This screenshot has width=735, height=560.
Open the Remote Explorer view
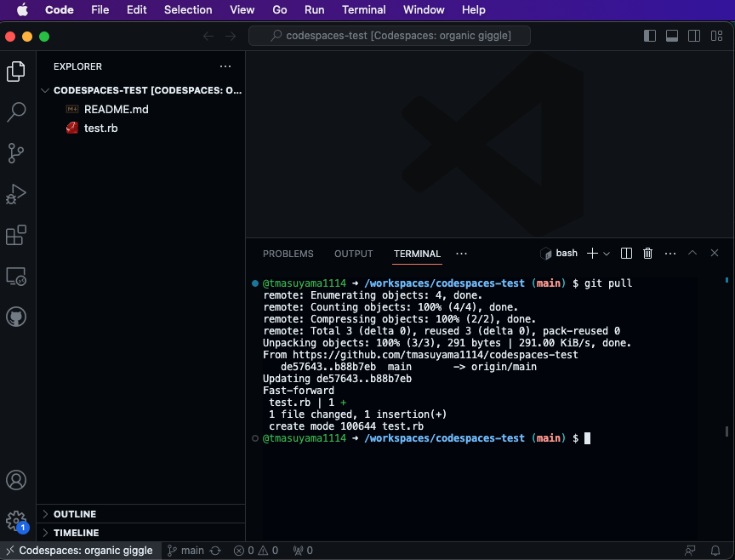pos(16,277)
